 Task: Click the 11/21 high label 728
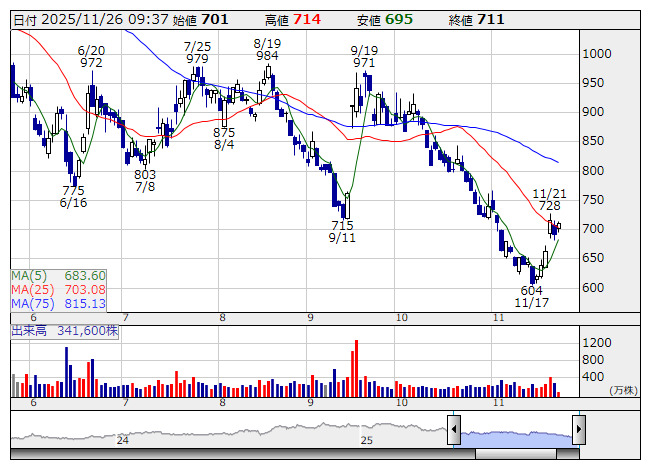tap(547, 205)
